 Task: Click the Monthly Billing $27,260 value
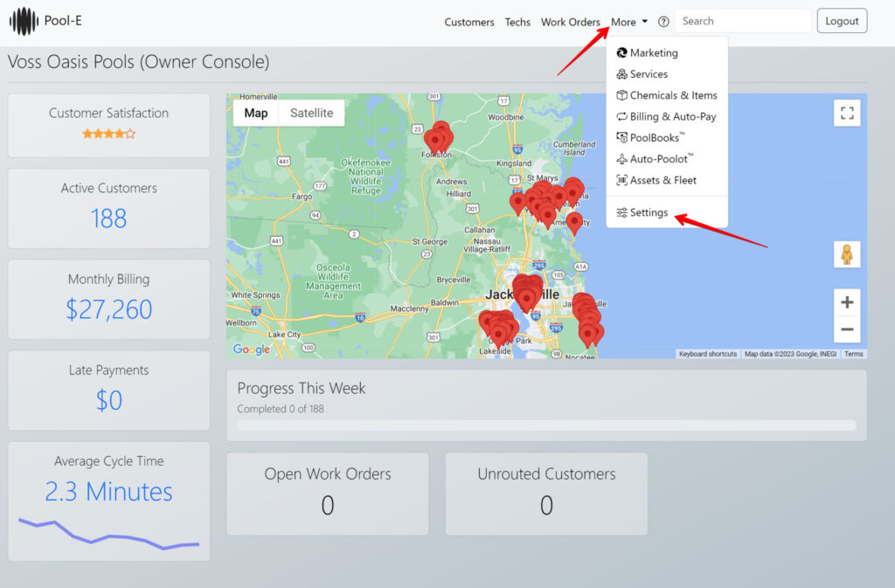pyautogui.click(x=108, y=309)
